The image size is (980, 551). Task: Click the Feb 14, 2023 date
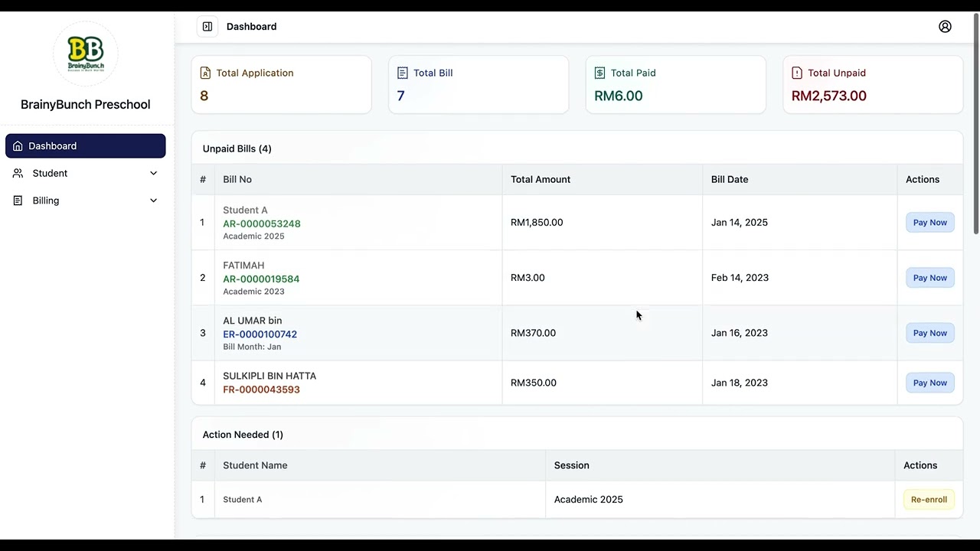(740, 278)
